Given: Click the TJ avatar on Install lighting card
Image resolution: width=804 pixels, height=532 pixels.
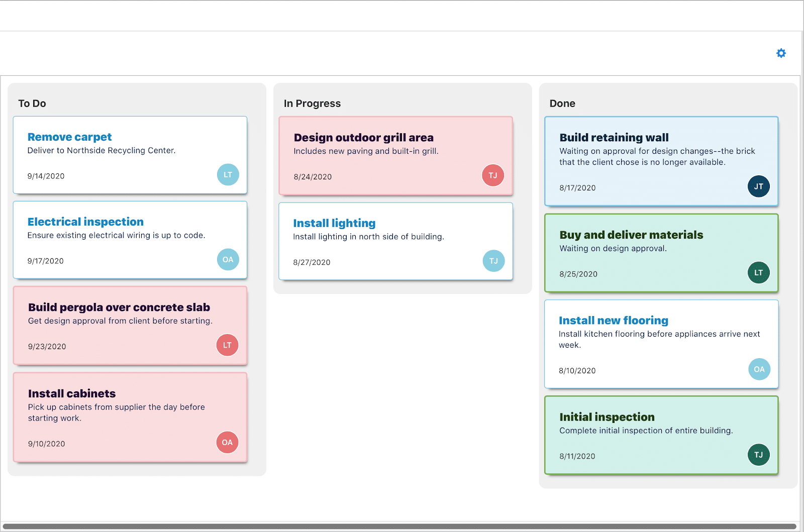Looking at the screenshot, I should click(493, 261).
